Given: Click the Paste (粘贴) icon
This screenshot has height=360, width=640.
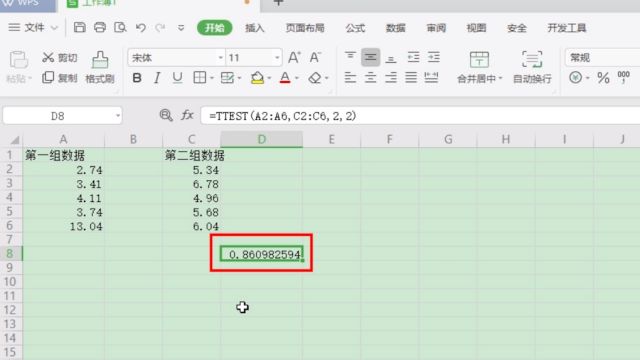Looking at the screenshot, I should 18,60.
